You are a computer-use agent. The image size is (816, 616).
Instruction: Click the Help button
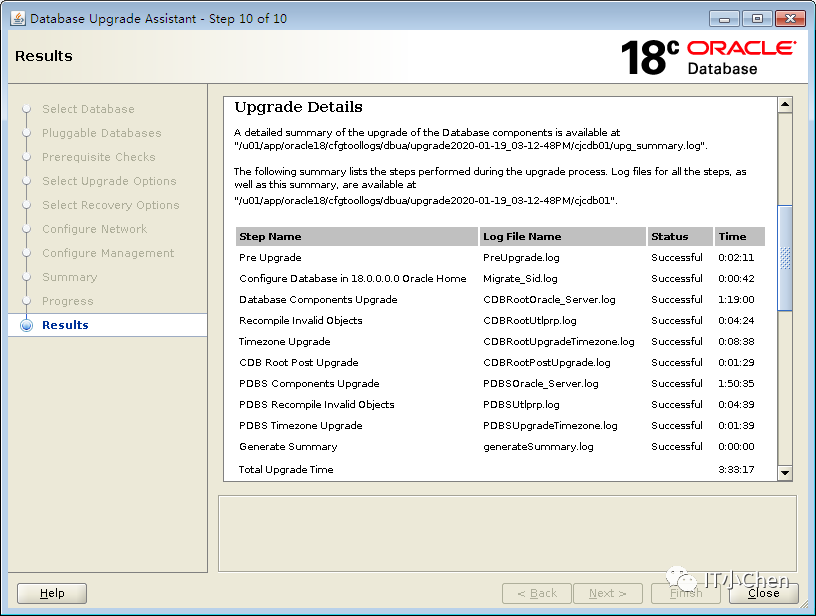(x=52, y=593)
